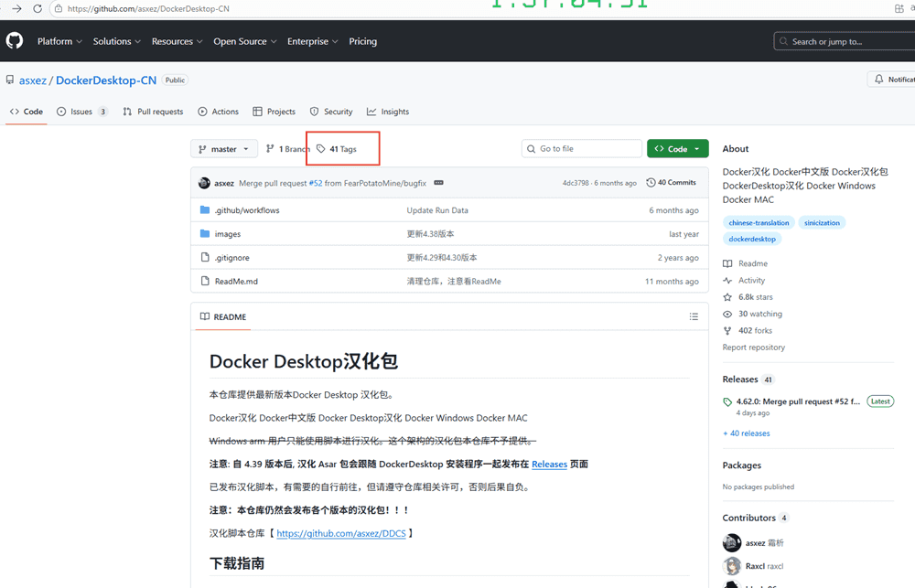915x588 pixels.
Task: Open the + 40 releases link
Action: pos(746,433)
